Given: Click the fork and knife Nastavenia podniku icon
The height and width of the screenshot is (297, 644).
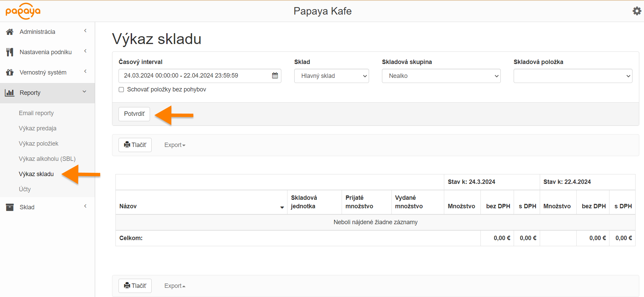Looking at the screenshot, I should [x=10, y=52].
